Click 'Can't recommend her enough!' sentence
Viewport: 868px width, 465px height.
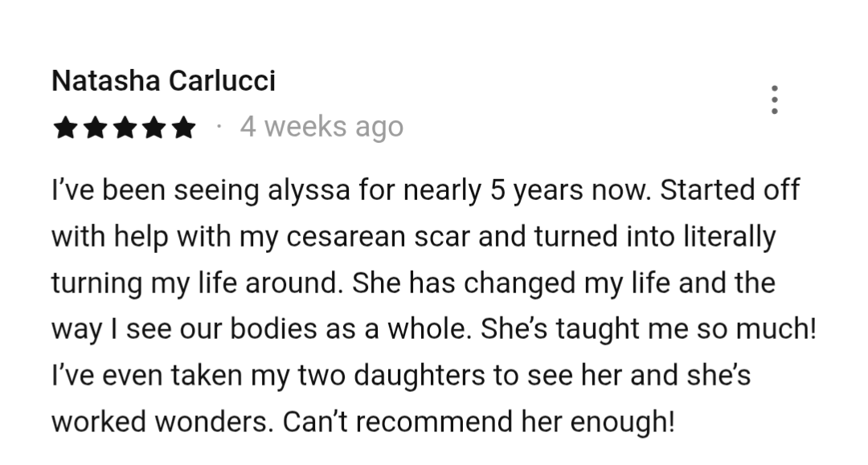pos(479,422)
